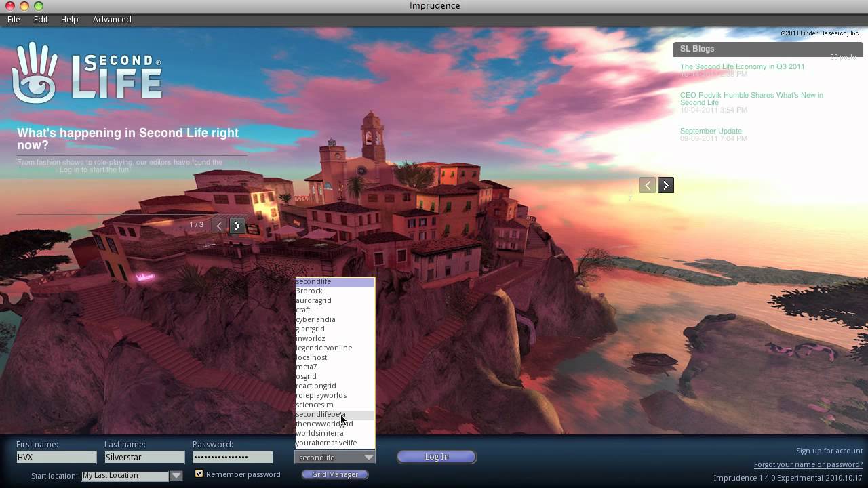Click the SL Blogs panel header

coord(768,49)
